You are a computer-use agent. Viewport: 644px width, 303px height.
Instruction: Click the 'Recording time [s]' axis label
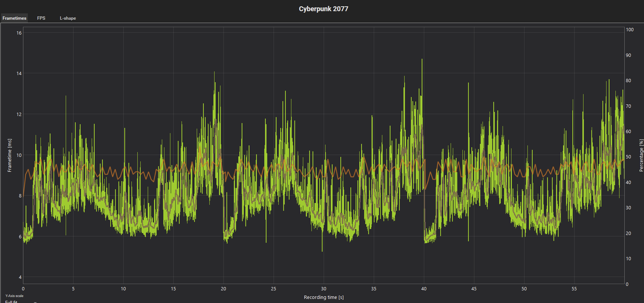(x=324, y=297)
